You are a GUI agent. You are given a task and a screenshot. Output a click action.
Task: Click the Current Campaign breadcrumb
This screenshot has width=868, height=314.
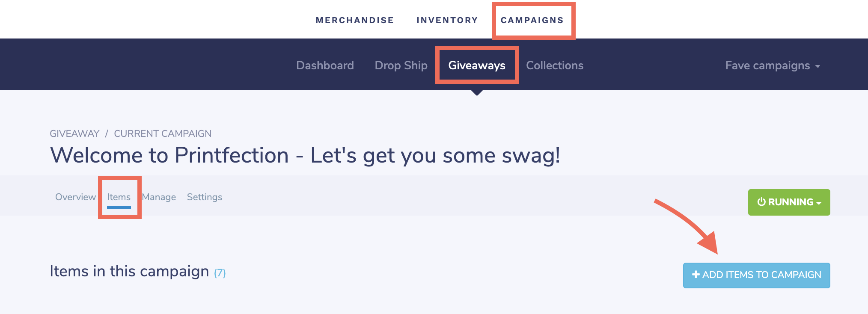[x=163, y=133]
